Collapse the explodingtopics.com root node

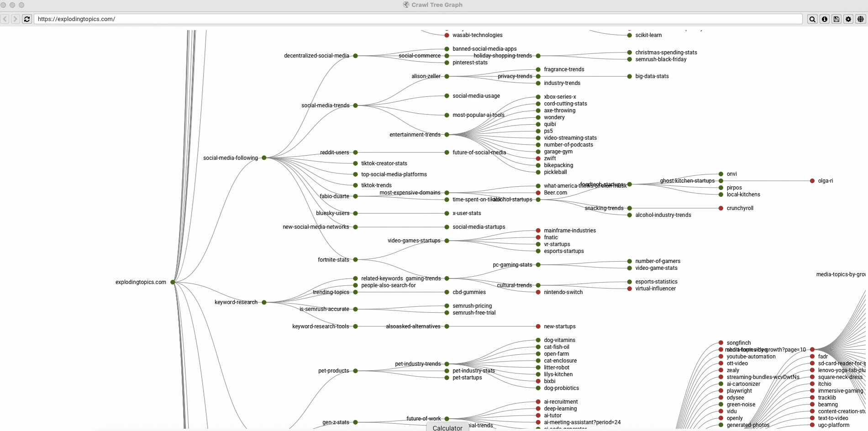pos(173,282)
